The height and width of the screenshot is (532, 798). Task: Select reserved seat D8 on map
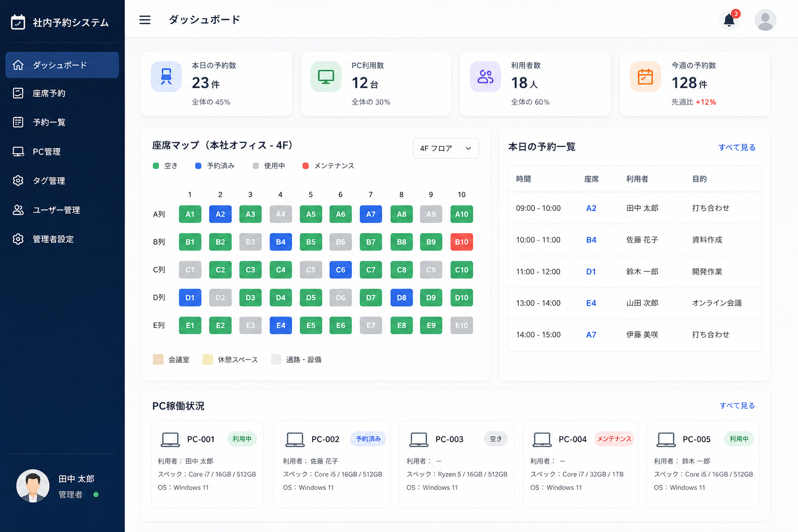[x=402, y=298]
